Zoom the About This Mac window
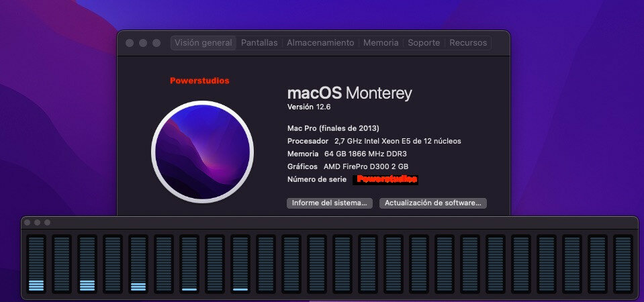Screen dimensions: 644x302 click(156, 43)
